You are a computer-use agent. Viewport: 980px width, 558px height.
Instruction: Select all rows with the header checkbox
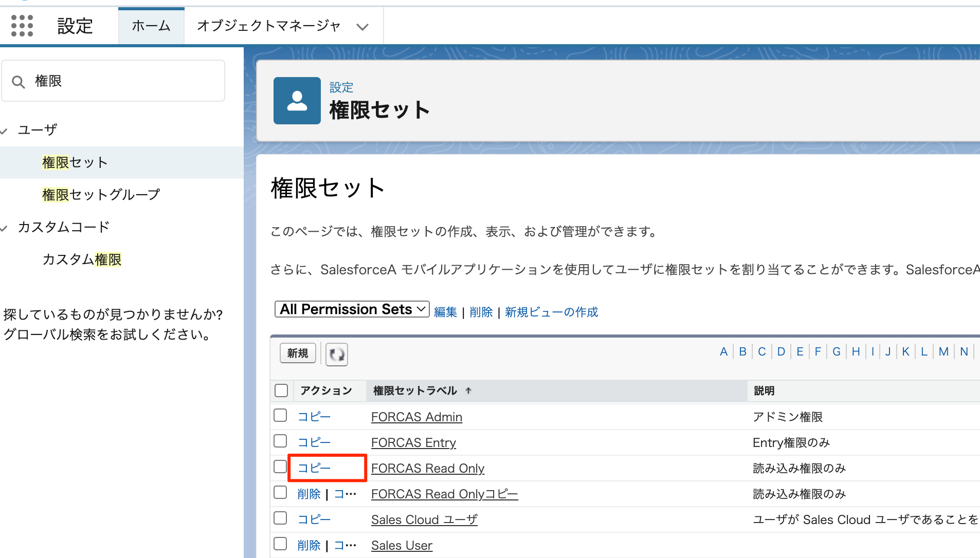[x=281, y=390]
